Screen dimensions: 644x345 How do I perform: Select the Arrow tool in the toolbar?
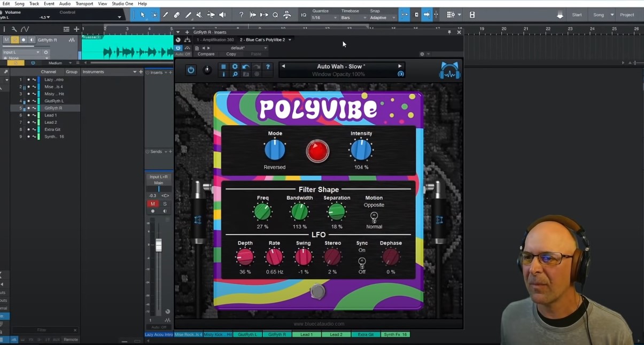142,15
